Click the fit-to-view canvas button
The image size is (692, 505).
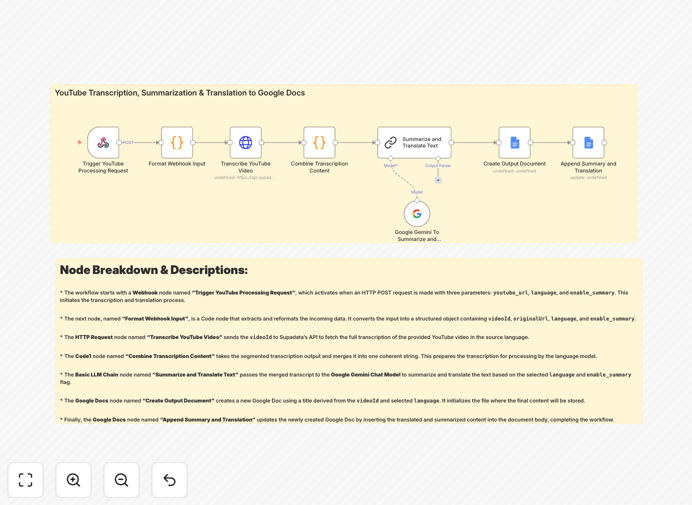tap(26, 480)
